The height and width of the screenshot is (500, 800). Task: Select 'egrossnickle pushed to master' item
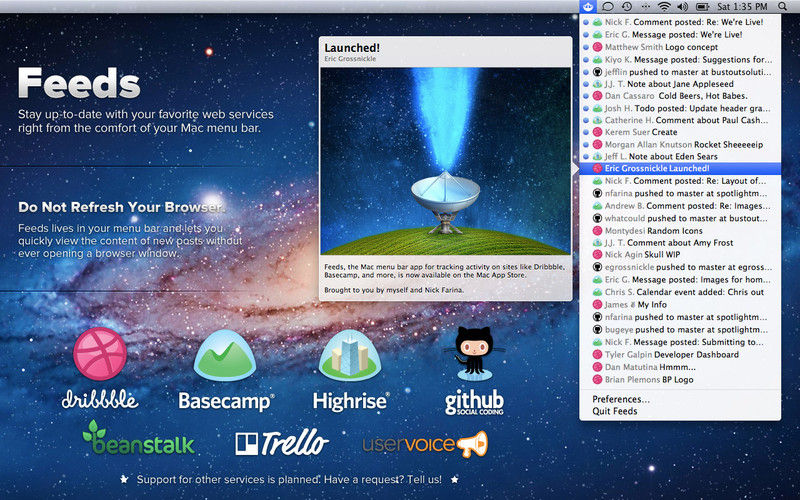click(680, 267)
